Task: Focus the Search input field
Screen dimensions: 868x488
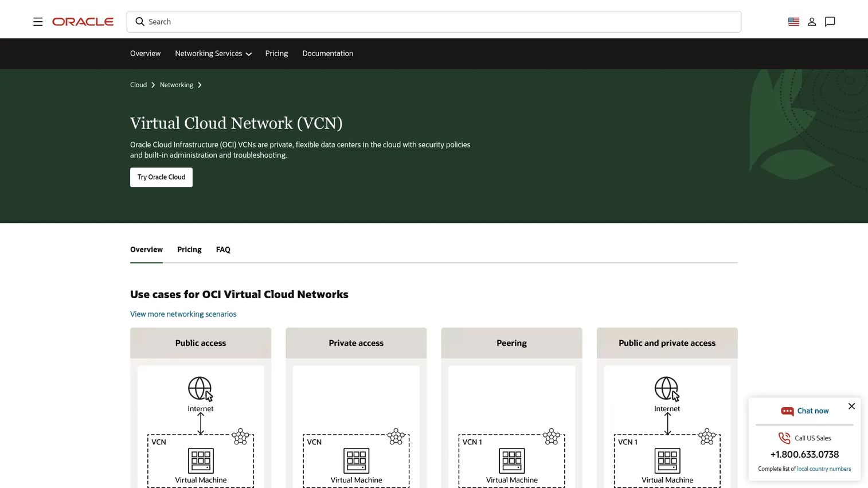Action: [x=434, y=22]
